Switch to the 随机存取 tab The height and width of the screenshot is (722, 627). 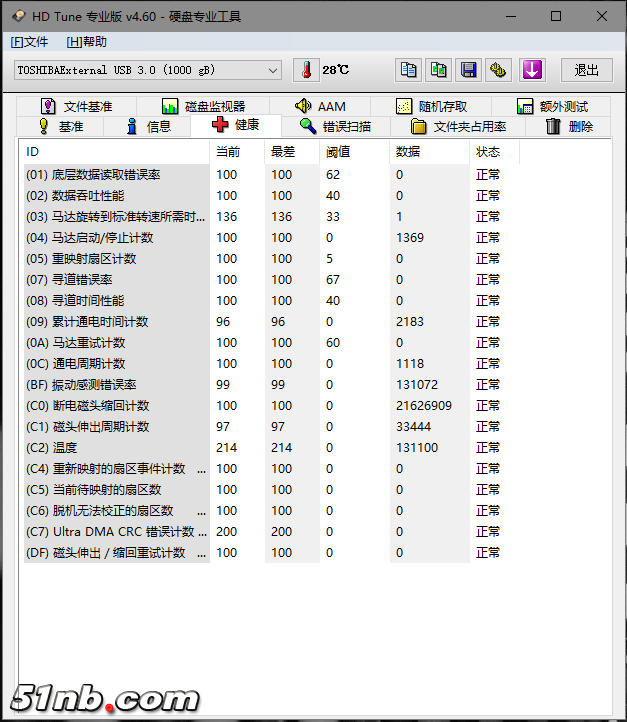(431, 106)
